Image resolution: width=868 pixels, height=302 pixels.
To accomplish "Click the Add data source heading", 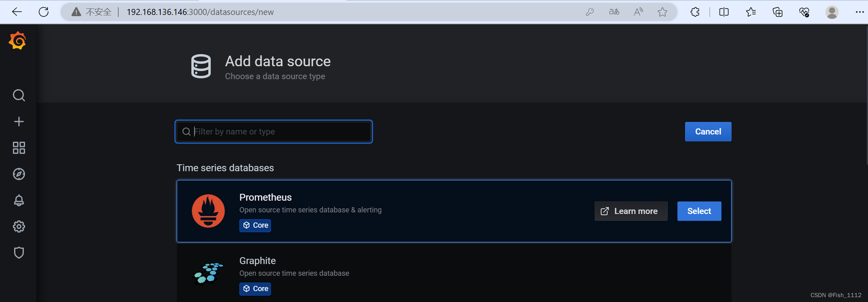I will pos(278,61).
